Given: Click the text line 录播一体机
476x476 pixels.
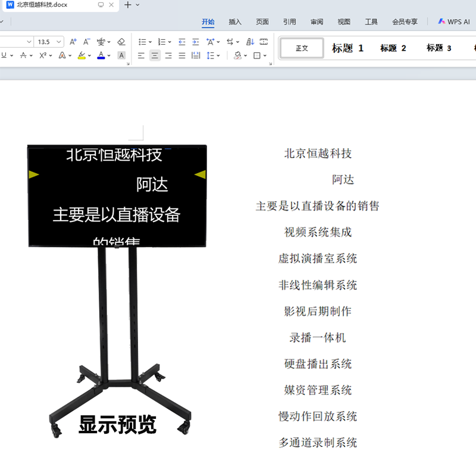Looking at the screenshot, I should pos(318,337).
